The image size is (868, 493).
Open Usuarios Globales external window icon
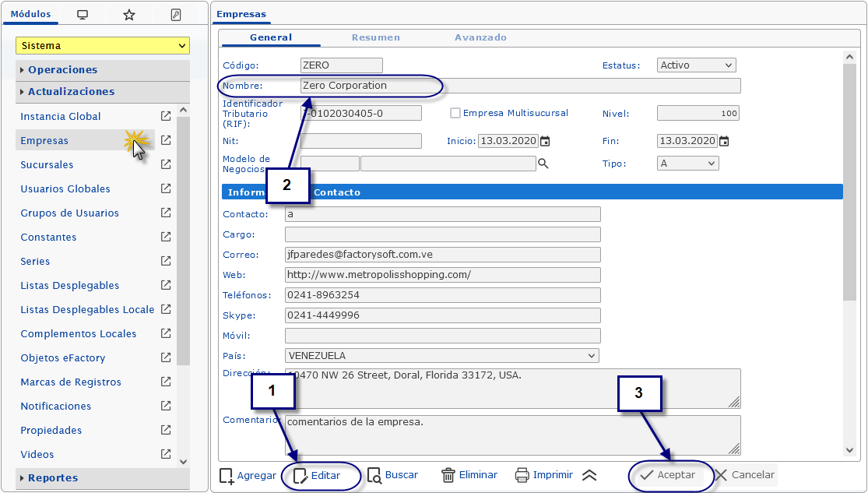(165, 188)
